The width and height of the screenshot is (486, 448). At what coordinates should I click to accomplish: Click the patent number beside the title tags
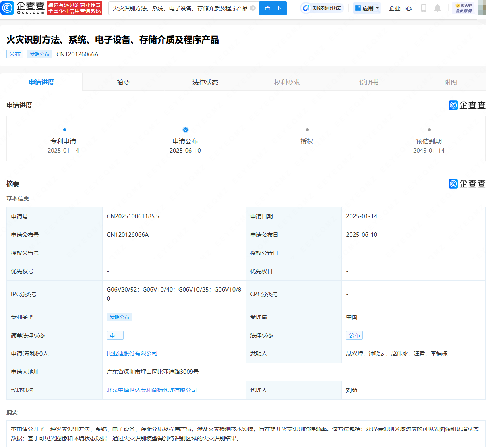77,54
